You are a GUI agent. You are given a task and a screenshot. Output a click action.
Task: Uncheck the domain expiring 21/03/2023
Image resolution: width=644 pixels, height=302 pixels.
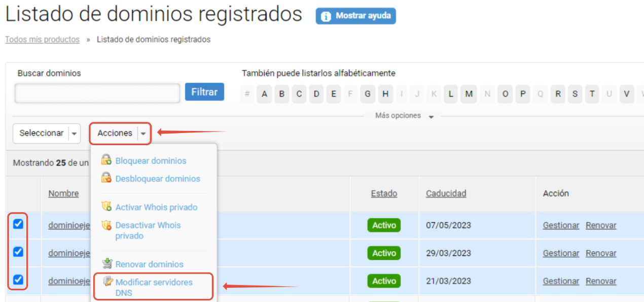click(18, 280)
